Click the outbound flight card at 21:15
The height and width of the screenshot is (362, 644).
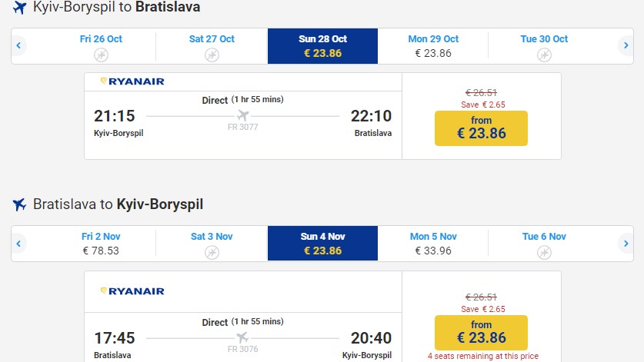point(242,116)
